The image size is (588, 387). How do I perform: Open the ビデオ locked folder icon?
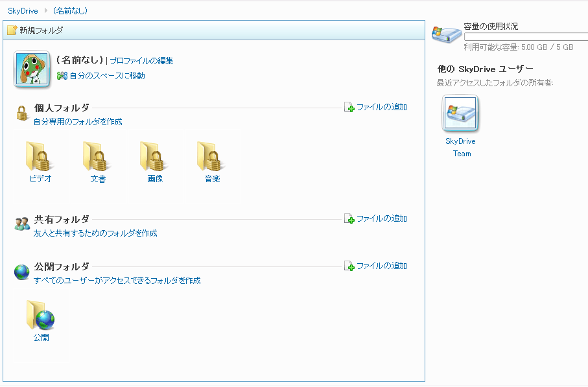(40, 156)
